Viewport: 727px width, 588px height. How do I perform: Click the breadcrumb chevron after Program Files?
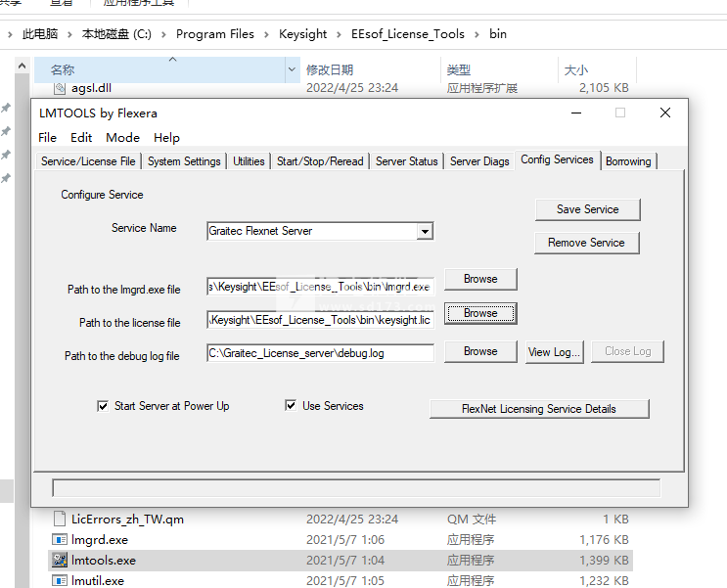pos(266,35)
